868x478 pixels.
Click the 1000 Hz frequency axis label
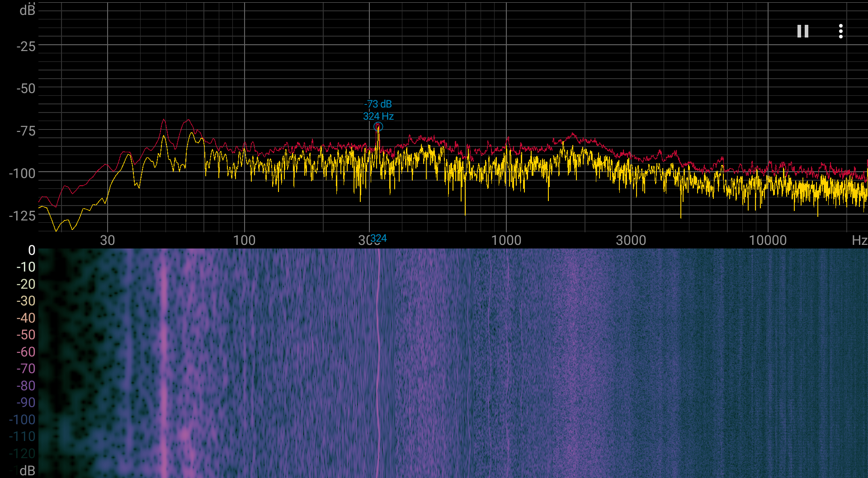pyautogui.click(x=506, y=240)
